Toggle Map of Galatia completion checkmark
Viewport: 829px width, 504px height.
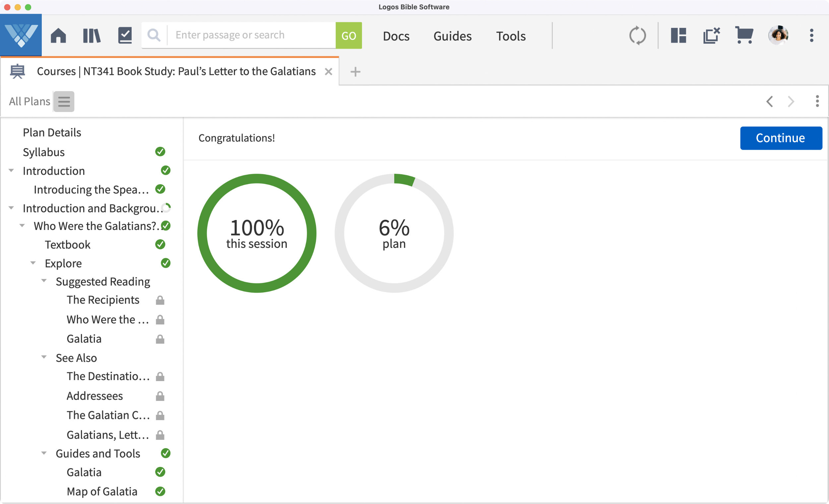[160, 491]
